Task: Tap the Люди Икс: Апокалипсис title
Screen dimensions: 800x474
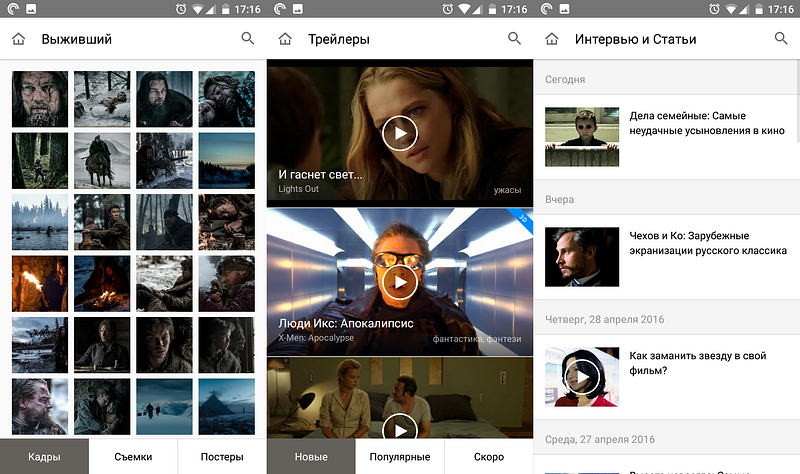Action: click(x=346, y=323)
